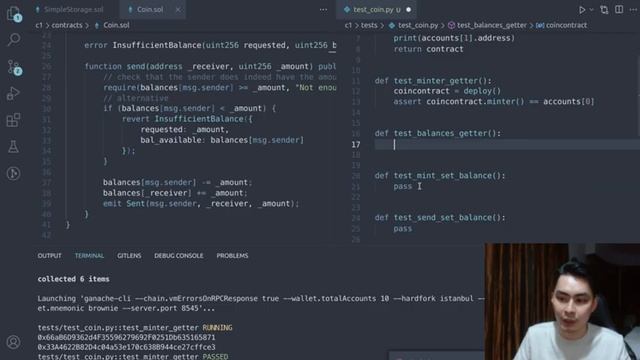Click the def test_send_set_balance line

(440, 218)
